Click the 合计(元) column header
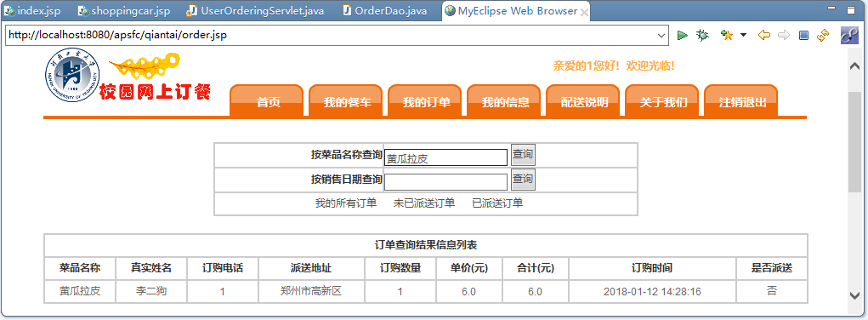 [536, 268]
